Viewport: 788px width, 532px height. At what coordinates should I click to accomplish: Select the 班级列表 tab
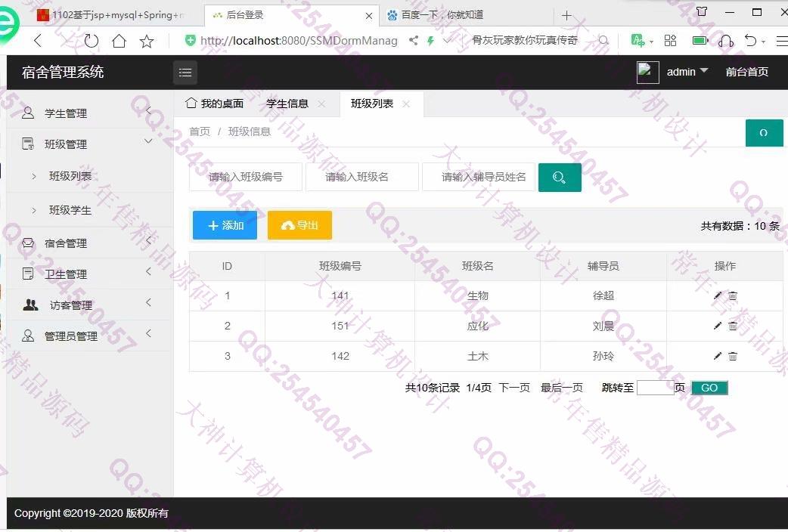372,104
